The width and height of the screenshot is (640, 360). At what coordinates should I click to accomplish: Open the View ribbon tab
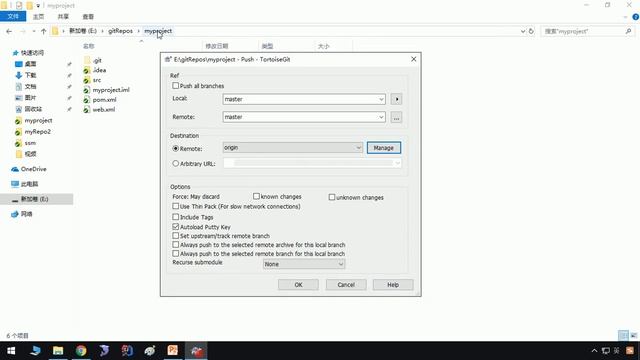(x=88, y=17)
